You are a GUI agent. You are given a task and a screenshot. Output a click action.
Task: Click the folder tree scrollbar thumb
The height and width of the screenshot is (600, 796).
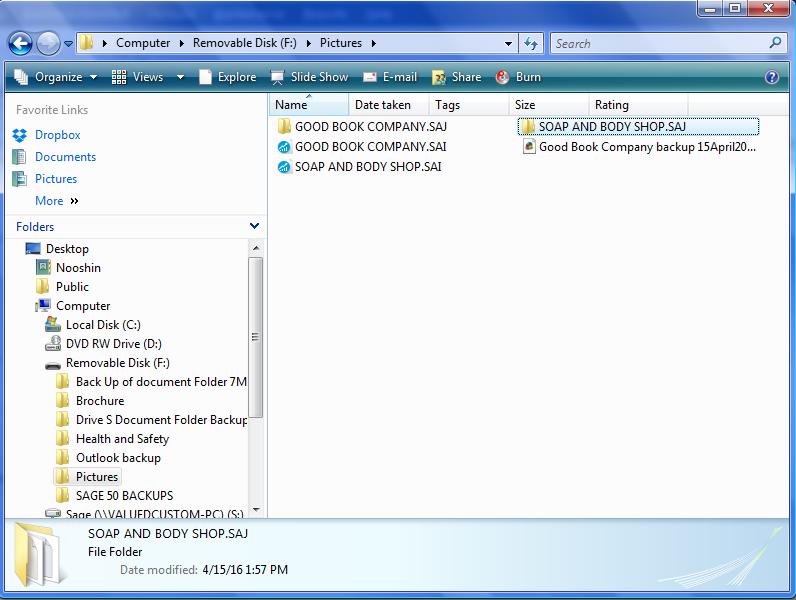(256, 337)
